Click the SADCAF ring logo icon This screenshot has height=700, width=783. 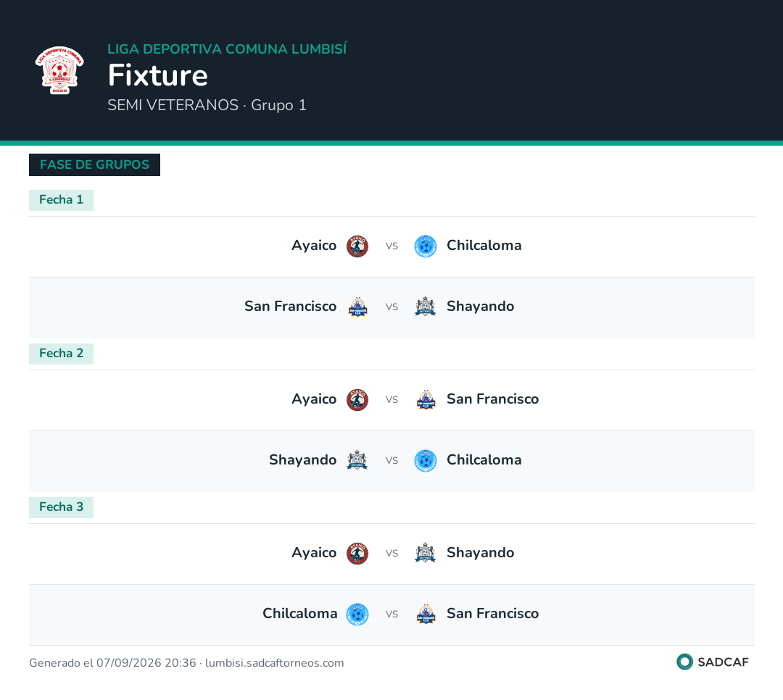point(684,662)
